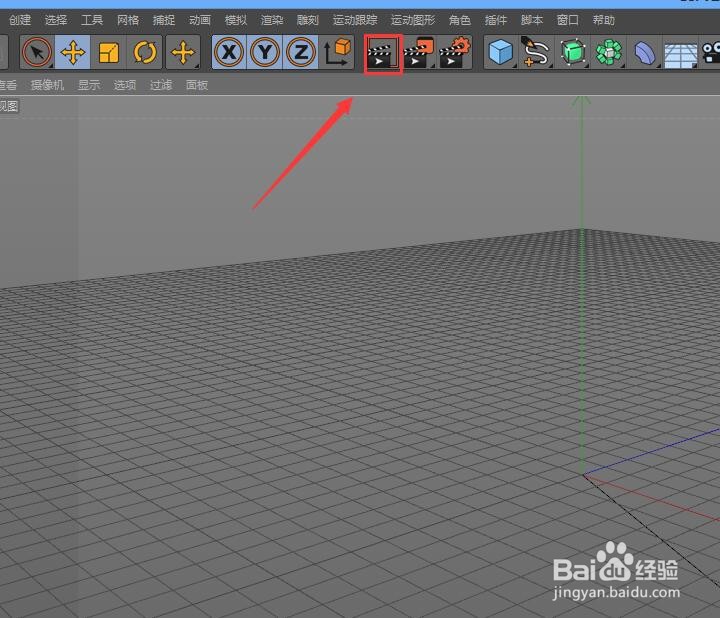Open the 工具 menu

(92, 20)
